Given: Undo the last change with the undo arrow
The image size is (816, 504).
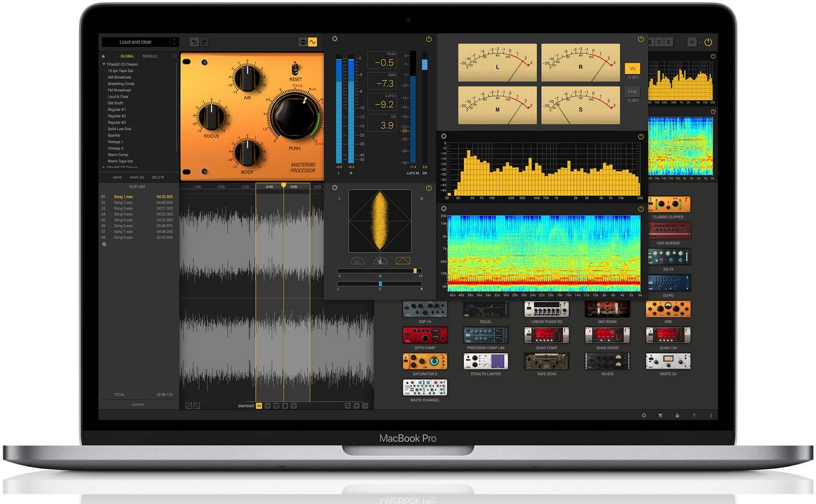Looking at the screenshot, I should [194, 42].
